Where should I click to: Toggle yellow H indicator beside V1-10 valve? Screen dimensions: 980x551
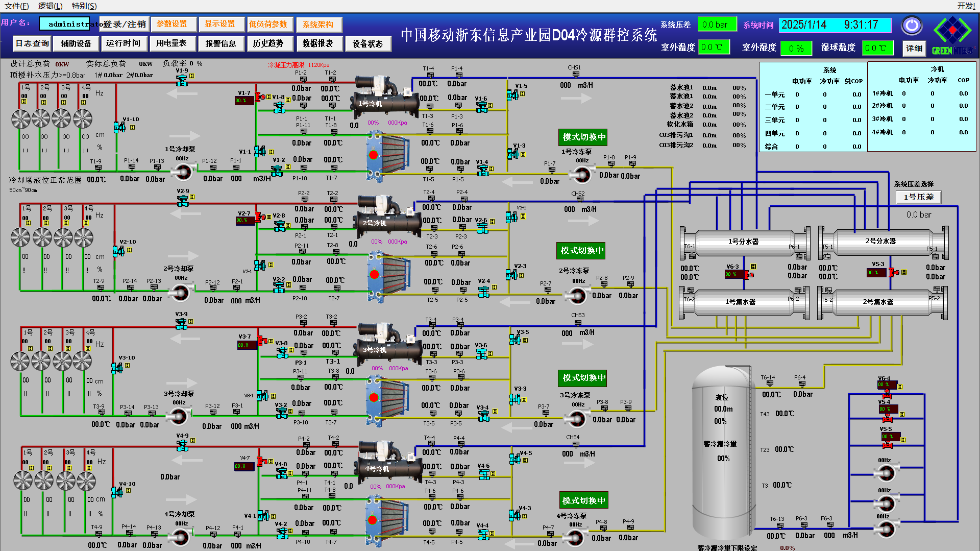point(132,127)
